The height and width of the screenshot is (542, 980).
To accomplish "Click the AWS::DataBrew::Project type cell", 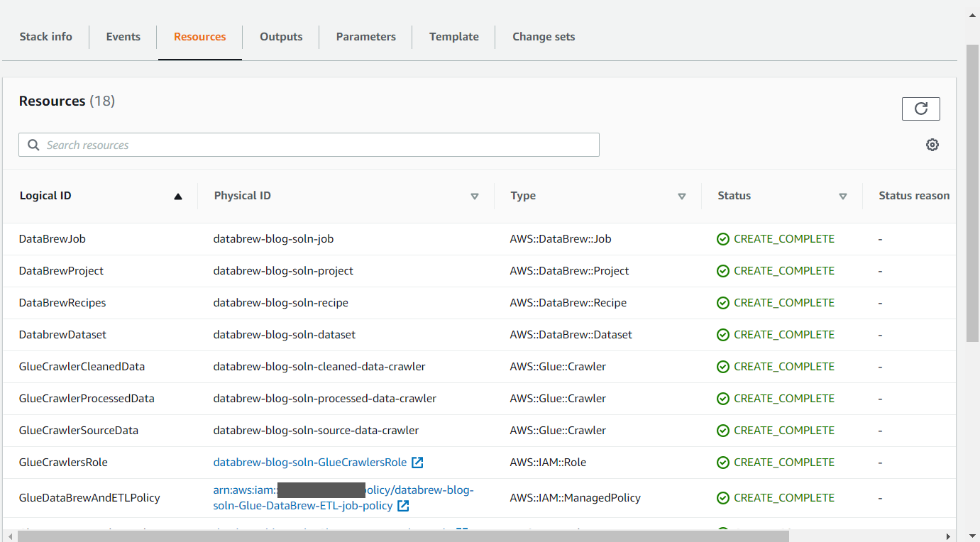I will pyautogui.click(x=569, y=271).
